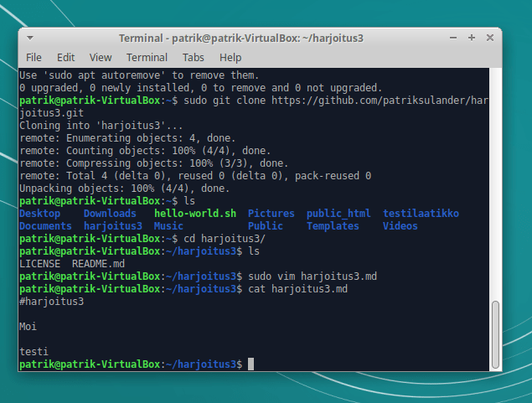The image size is (532, 403).
Task: Open the Help menu
Action: [230, 58]
